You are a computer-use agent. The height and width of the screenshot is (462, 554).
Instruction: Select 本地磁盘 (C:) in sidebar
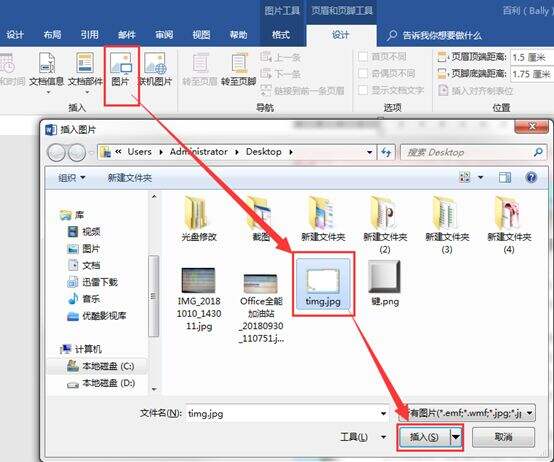tap(101, 366)
